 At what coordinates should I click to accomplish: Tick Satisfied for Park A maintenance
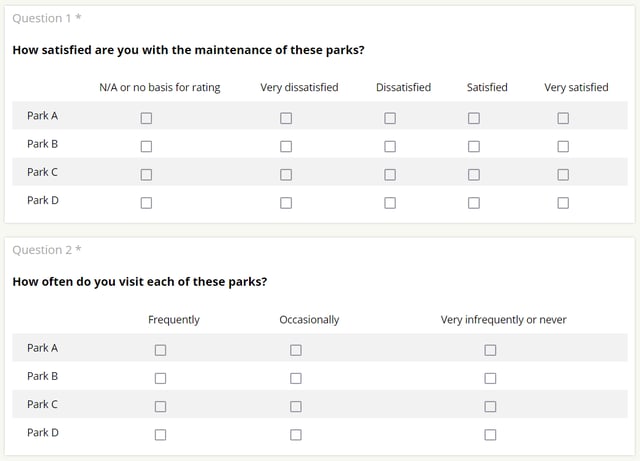click(474, 118)
